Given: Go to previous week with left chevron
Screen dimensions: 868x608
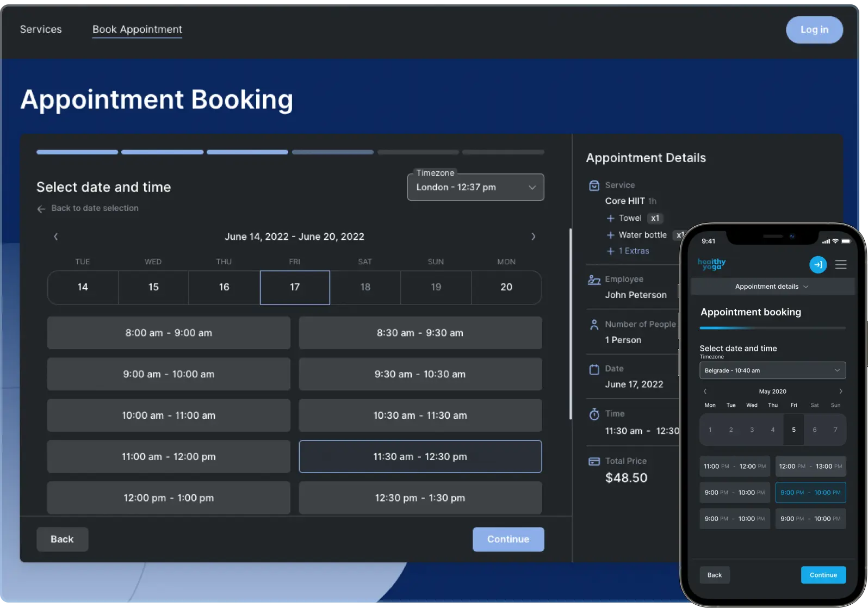Looking at the screenshot, I should tap(55, 237).
